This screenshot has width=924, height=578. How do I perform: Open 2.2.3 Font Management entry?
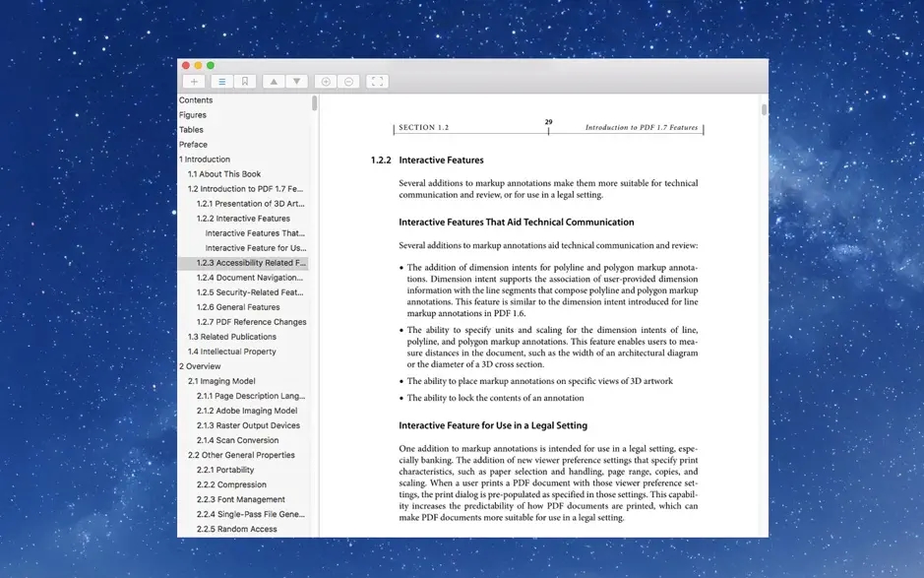point(240,499)
